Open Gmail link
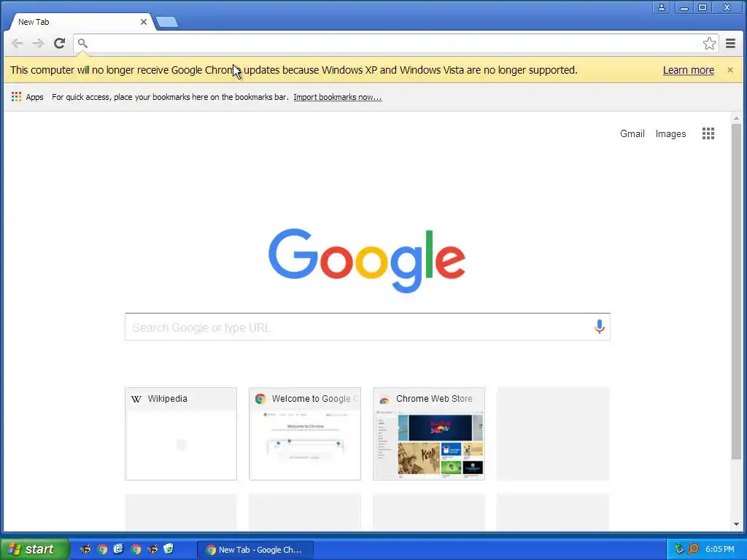 tap(632, 134)
